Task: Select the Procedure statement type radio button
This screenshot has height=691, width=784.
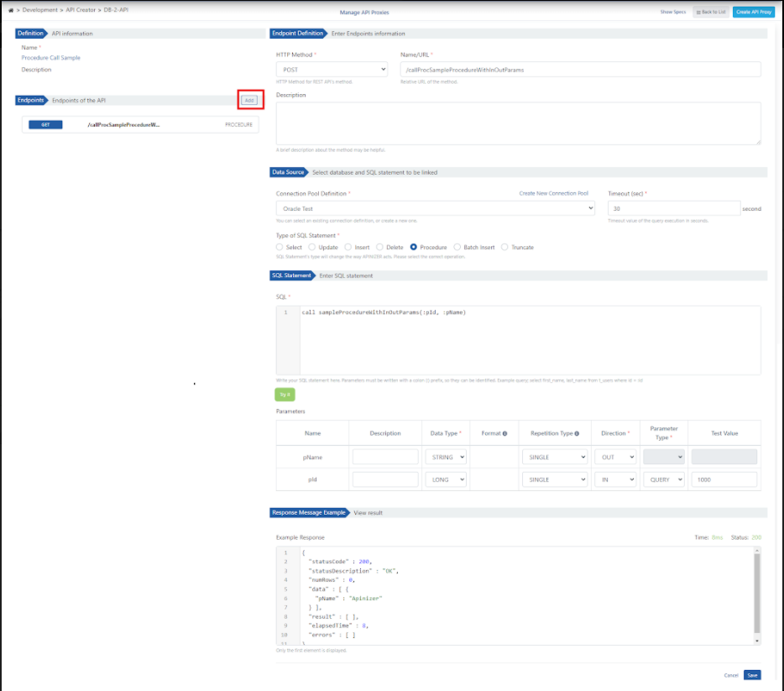Action: pyautogui.click(x=414, y=248)
